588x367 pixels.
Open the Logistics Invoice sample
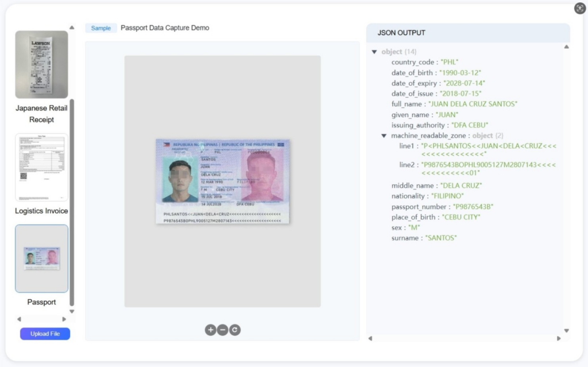pyautogui.click(x=41, y=168)
